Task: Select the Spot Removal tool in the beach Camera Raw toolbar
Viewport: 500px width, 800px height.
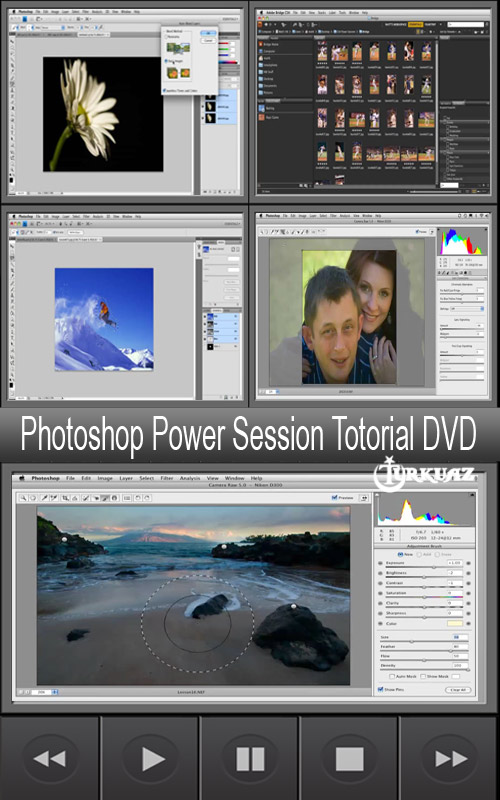Action: (86, 497)
